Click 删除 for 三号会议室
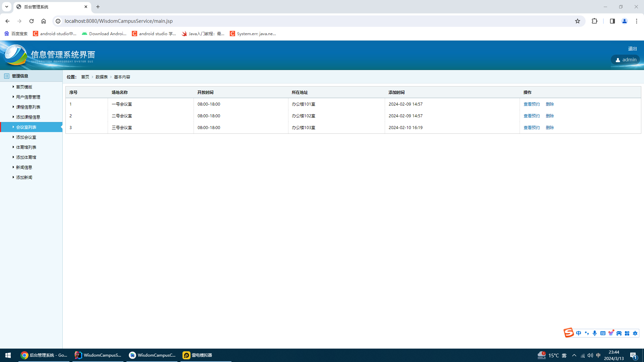644x362 pixels. (550, 128)
